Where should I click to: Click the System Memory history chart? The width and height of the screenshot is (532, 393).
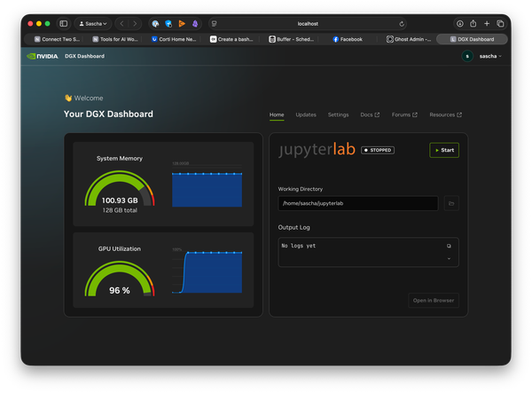pyautogui.click(x=207, y=185)
